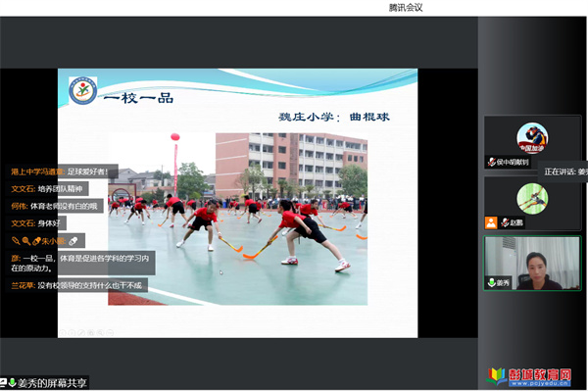Click the school emblem logo on the slide
The height and width of the screenshot is (391, 588).
(x=83, y=90)
